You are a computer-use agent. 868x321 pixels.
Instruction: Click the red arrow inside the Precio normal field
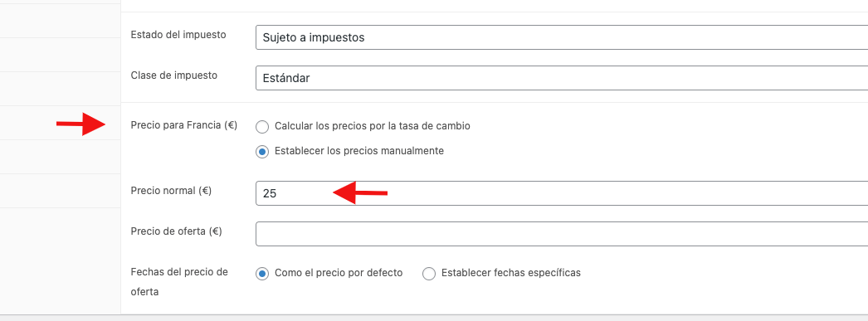coord(360,193)
